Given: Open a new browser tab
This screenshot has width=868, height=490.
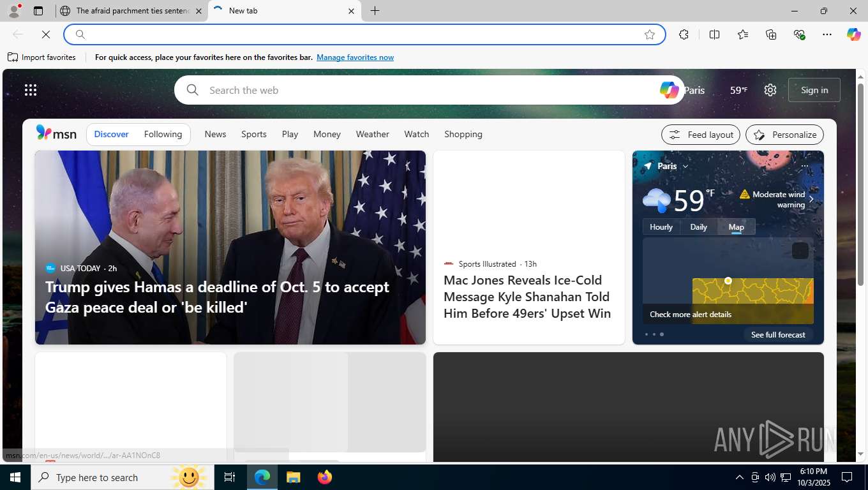Looking at the screenshot, I should point(375,11).
